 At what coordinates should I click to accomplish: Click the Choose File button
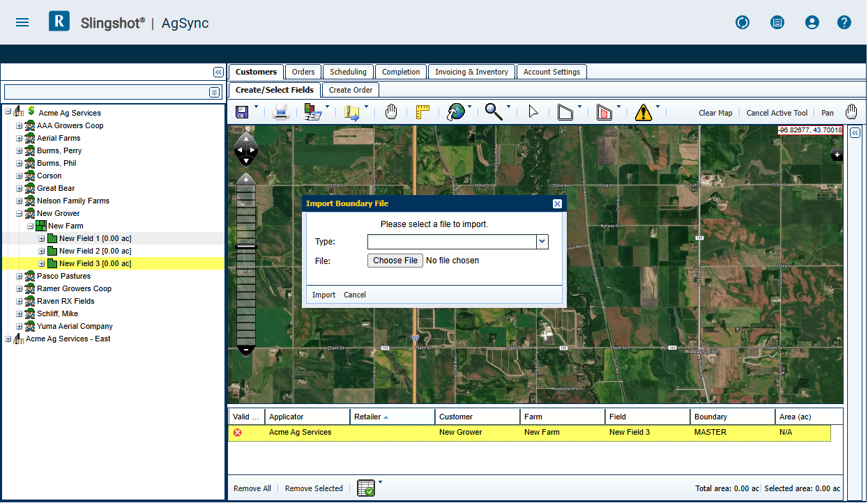pos(395,261)
